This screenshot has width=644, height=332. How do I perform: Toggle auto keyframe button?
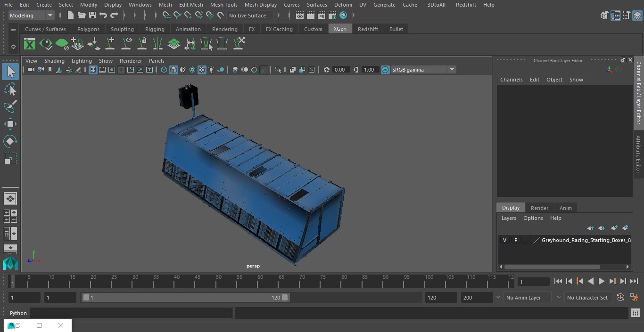pyautogui.click(x=620, y=298)
